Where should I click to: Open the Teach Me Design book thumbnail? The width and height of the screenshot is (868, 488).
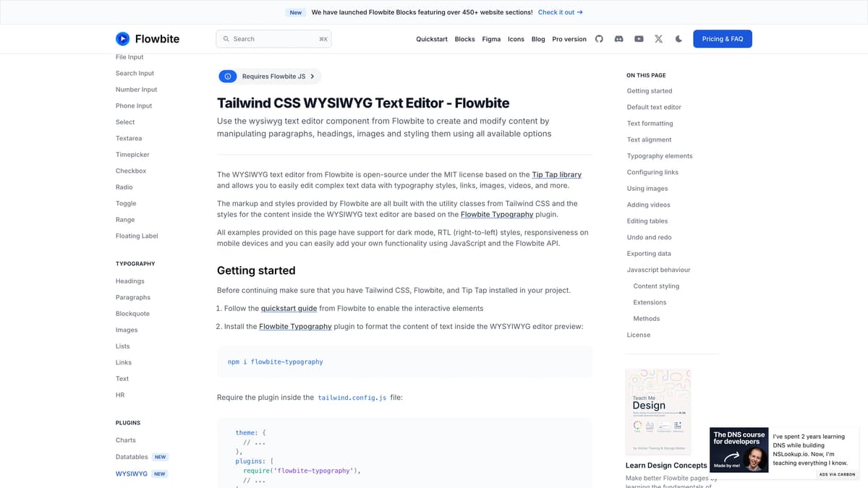coord(658,411)
